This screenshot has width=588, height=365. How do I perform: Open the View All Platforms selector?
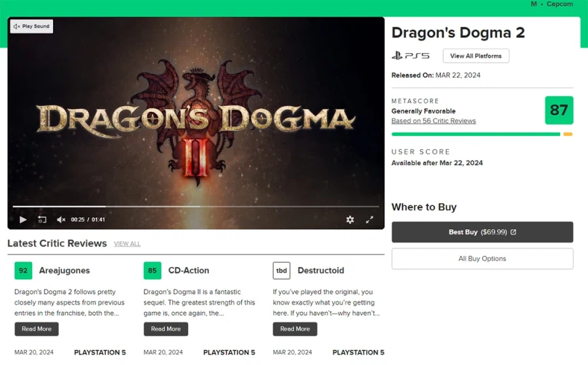pyautogui.click(x=476, y=56)
